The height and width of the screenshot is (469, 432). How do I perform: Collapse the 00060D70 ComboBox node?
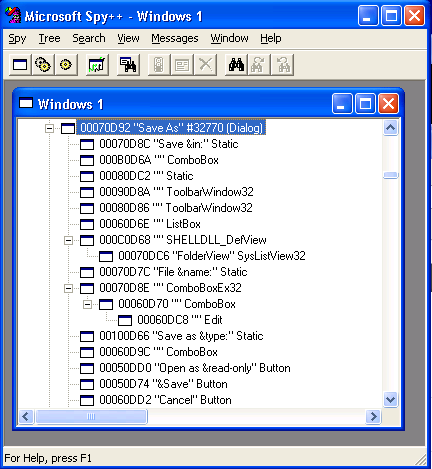coord(87,304)
